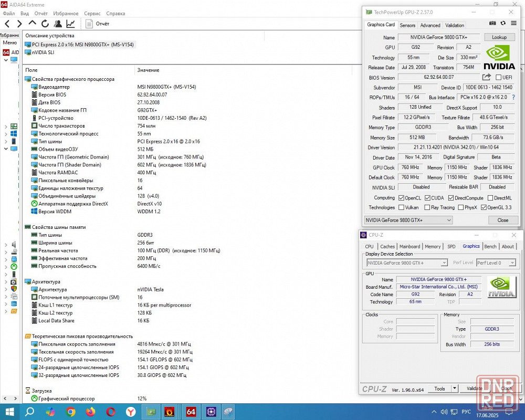
Task: Select the DirectX Xbox icon in AIDA64 sidebar
Action: (x=14, y=267)
